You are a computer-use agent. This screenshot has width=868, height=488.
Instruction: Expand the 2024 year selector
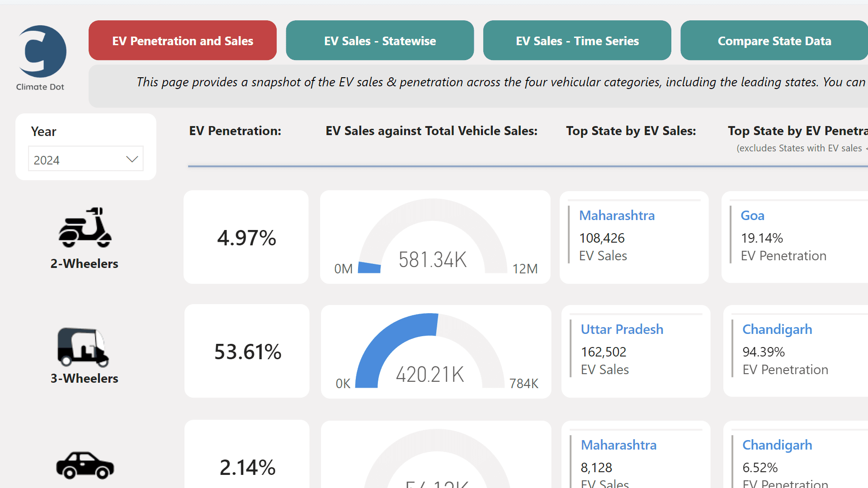[85, 159]
